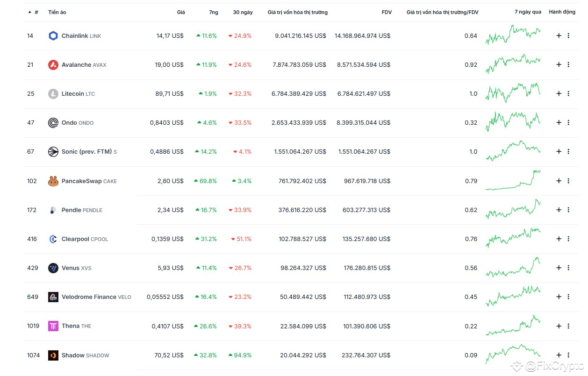The image size is (588, 376).
Task: Add Chainlink to watchlist with plus button
Action: [559, 35]
